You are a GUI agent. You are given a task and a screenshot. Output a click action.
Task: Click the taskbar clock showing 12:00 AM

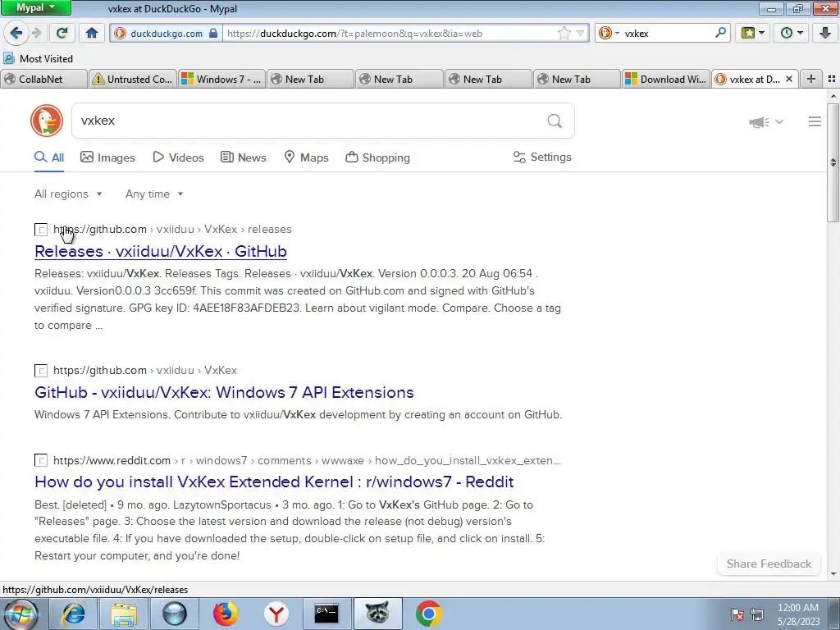pos(798,614)
